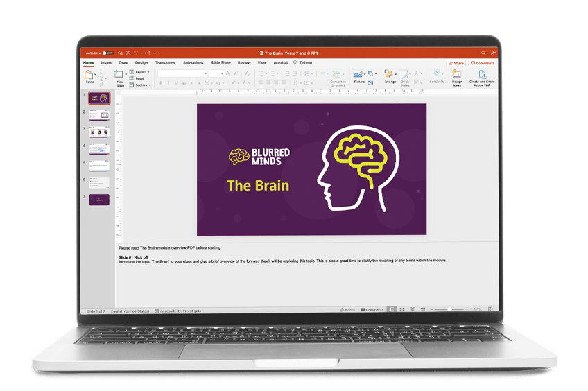Click the Justify text icon
The image size is (588, 391).
[284, 83]
